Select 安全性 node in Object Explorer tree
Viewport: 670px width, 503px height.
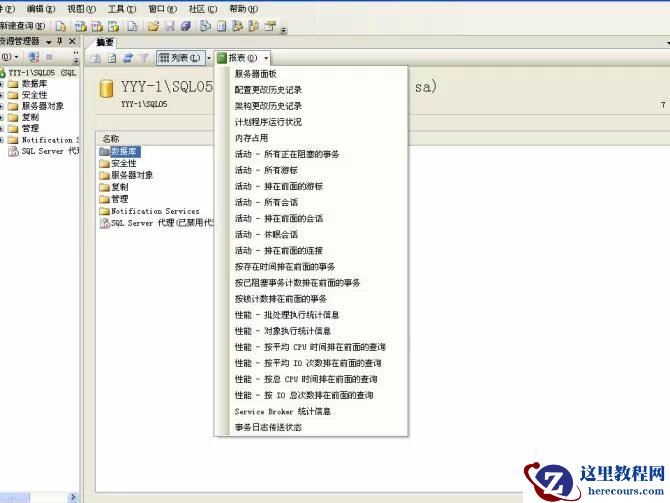pos(34,95)
